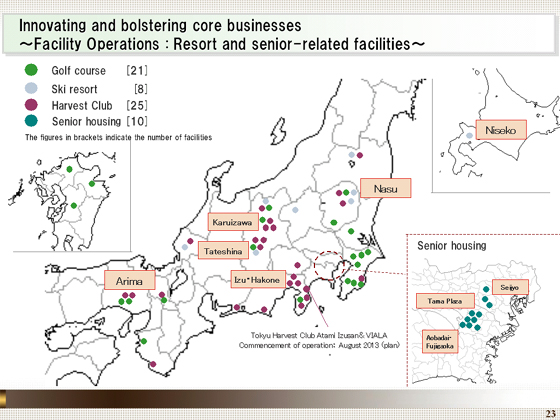Click the teal Senior housing legend dot
Image resolution: width=560 pixels, height=420 pixels.
(x=31, y=121)
